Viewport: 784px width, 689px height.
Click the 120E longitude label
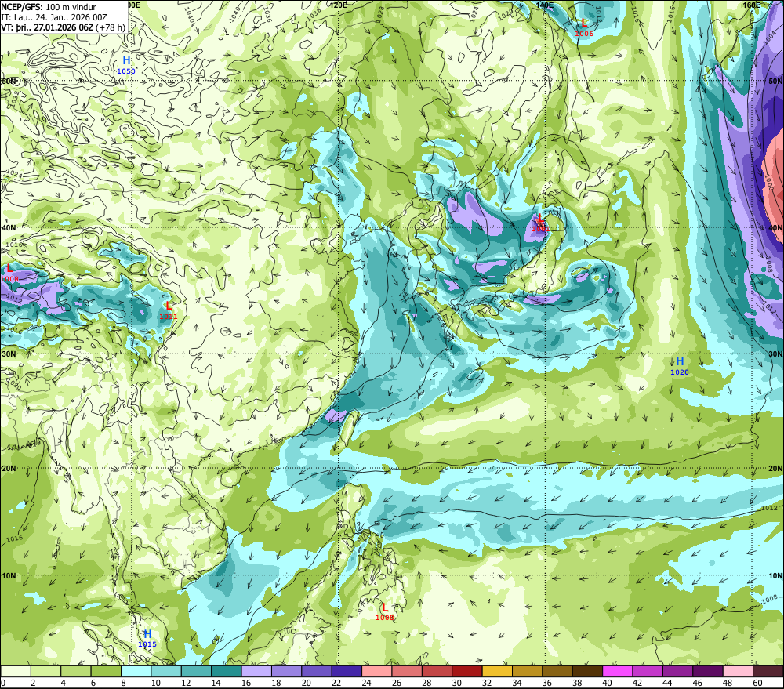[339, 5]
